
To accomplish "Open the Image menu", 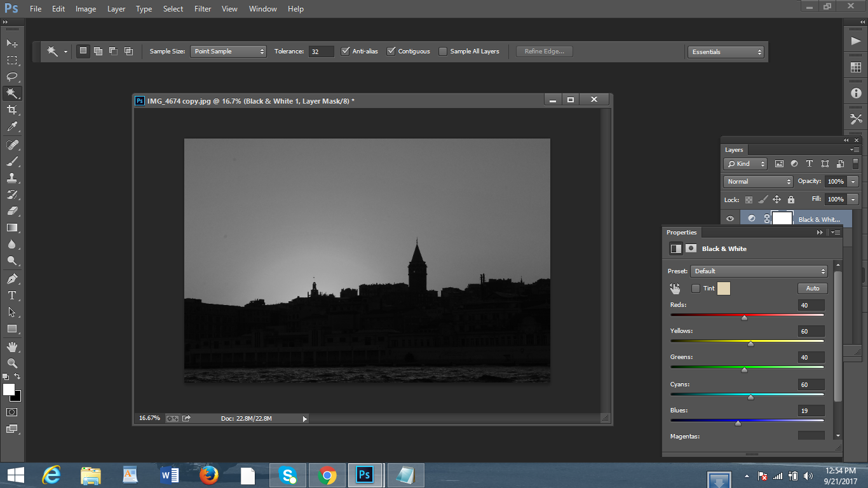I will (86, 9).
